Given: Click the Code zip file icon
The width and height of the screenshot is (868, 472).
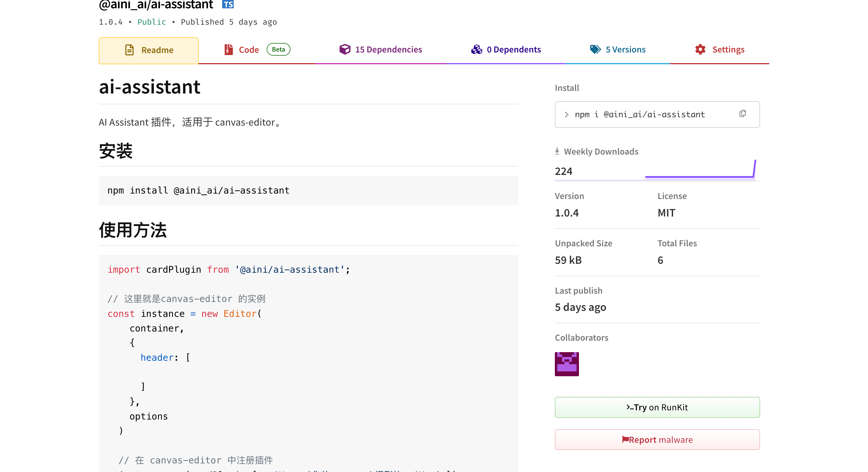Looking at the screenshot, I should click(x=228, y=50).
